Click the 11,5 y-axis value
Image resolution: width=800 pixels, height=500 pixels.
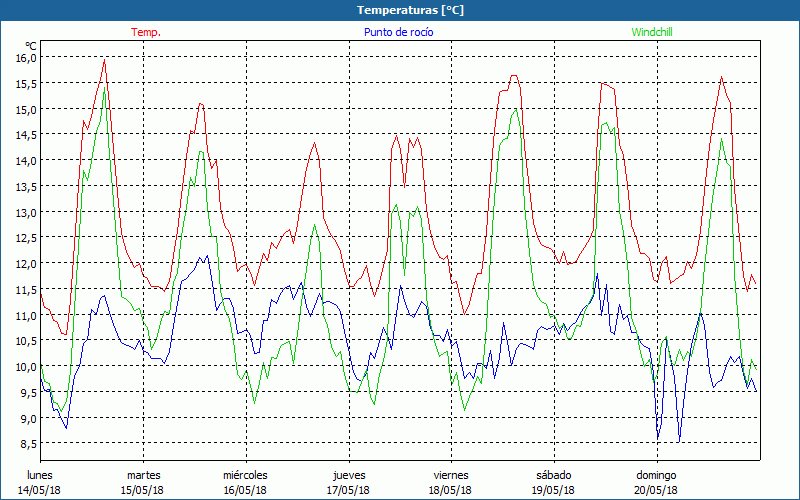[27, 290]
